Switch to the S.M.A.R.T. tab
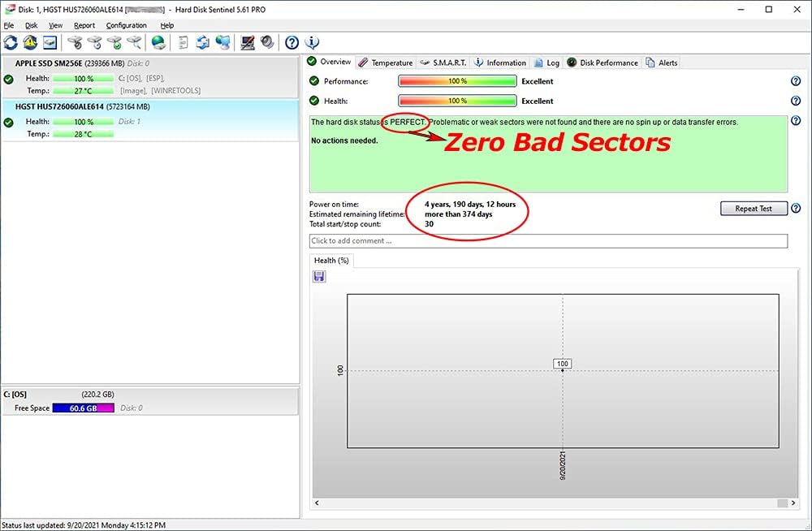The width and height of the screenshot is (812, 531). pos(443,63)
